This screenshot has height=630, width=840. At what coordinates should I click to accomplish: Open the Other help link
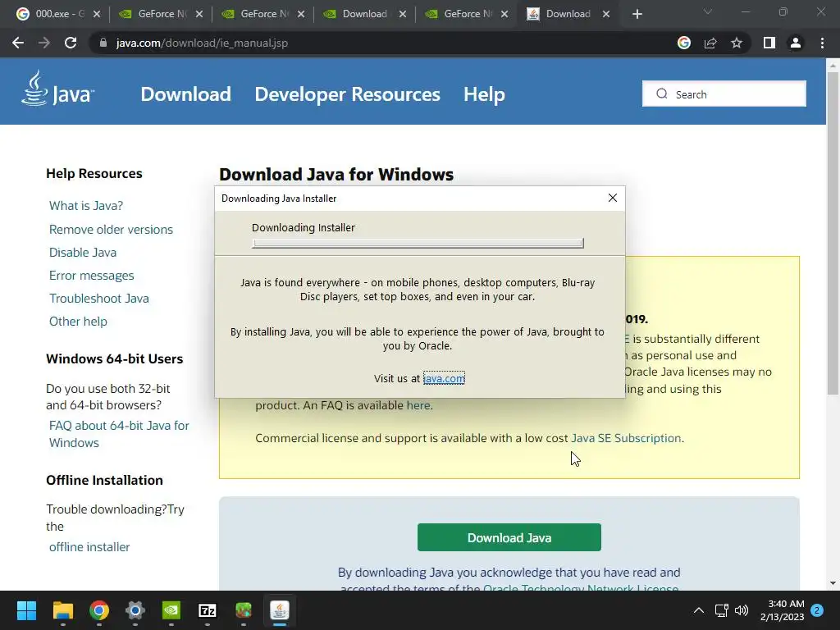[78, 322]
